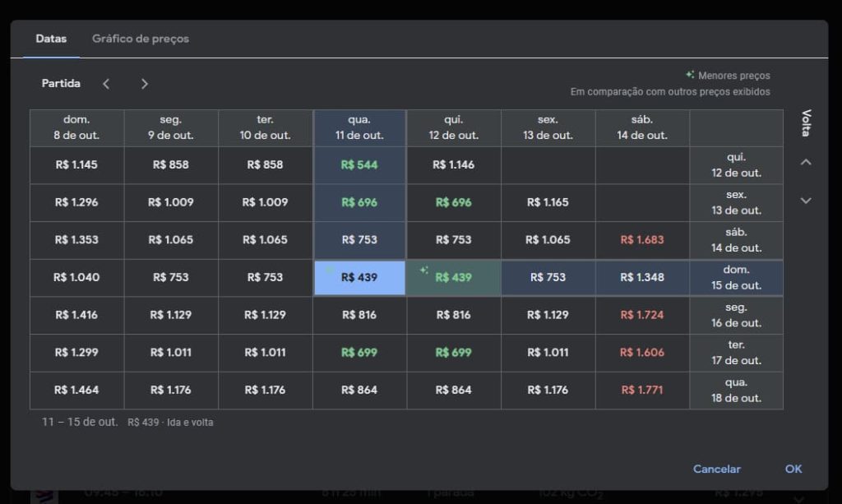Select R$ 858 fare departing ter. 10 out.
This screenshot has height=504, width=842.
coord(265,165)
